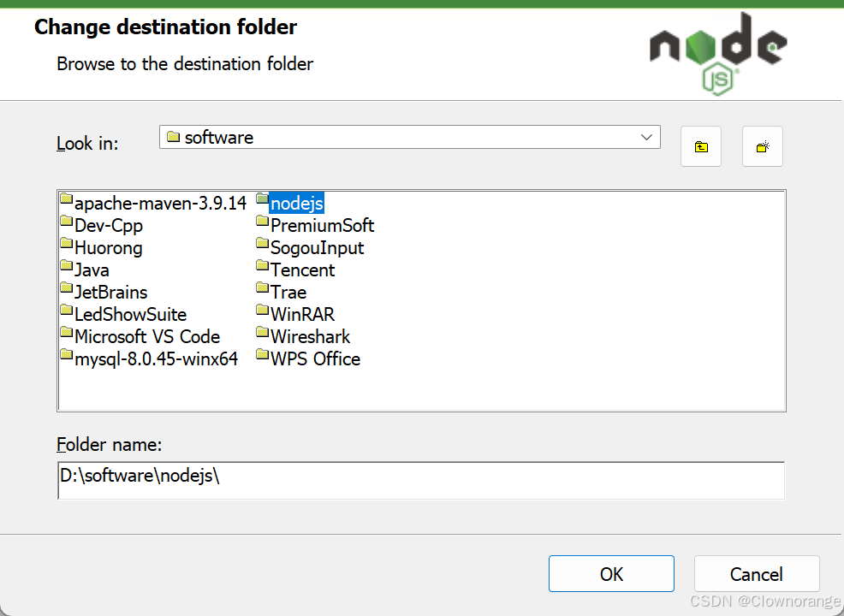The height and width of the screenshot is (616, 844).
Task: Click the Wireshark folder name
Action: (x=311, y=337)
